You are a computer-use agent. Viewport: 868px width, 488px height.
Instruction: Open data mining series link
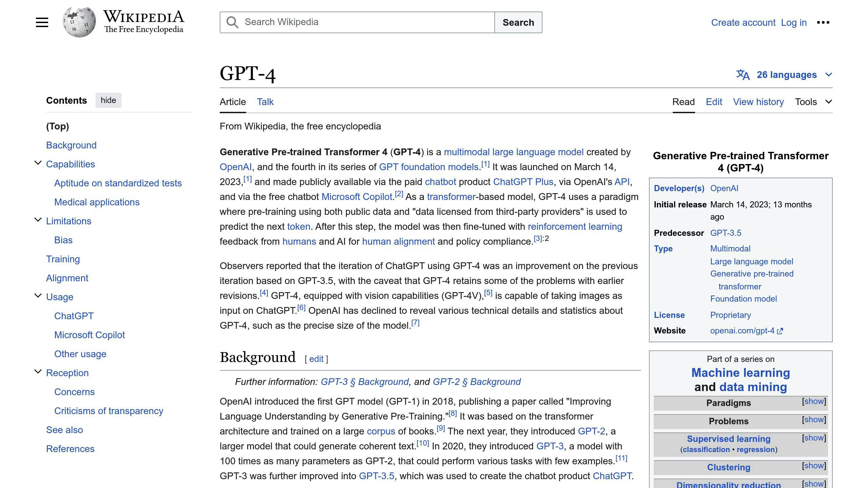tap(753, 387)
